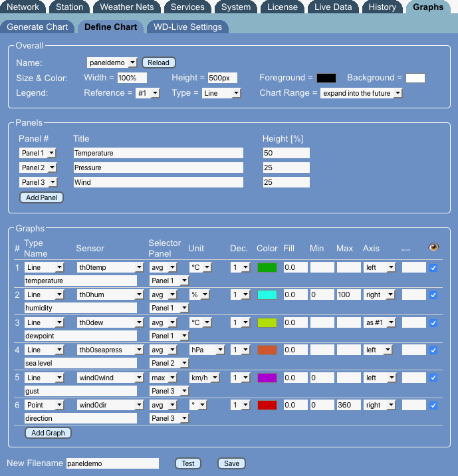Click the humidity graph name field
This screenshot has height=476, width=458.
coord(80,308)
